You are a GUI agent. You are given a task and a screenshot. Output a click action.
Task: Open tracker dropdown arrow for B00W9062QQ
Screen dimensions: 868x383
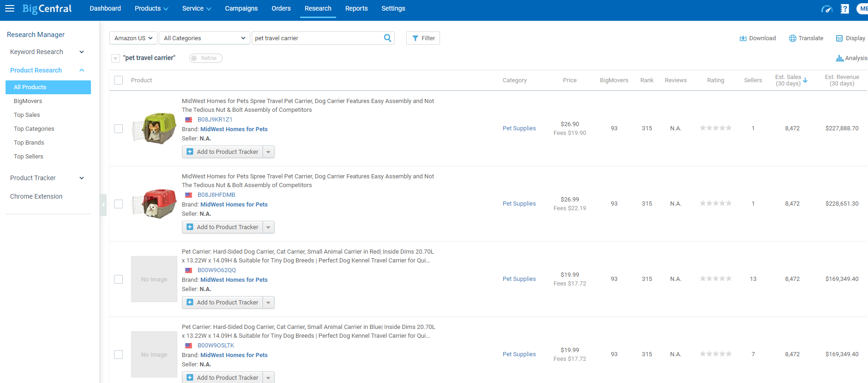click(268, 303)
